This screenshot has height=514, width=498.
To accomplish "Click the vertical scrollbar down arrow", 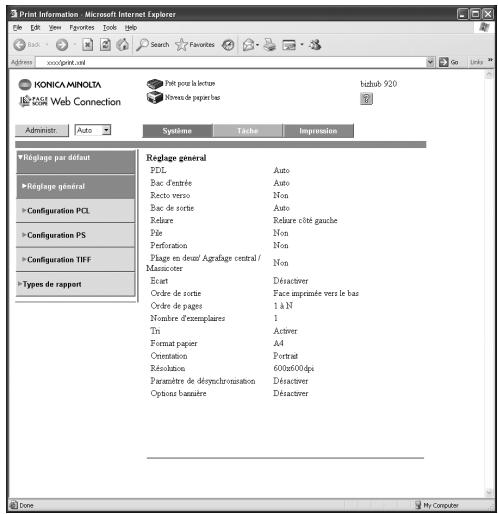I will click(489, 492).
